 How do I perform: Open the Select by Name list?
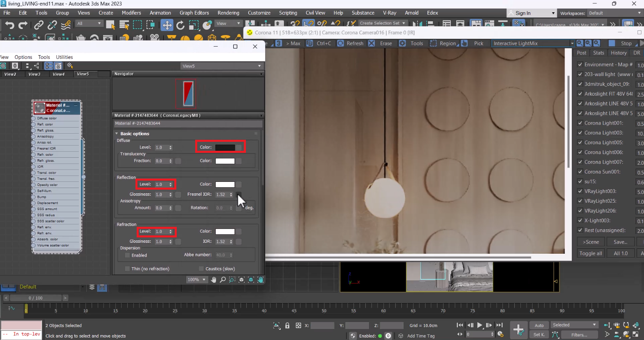124,25
